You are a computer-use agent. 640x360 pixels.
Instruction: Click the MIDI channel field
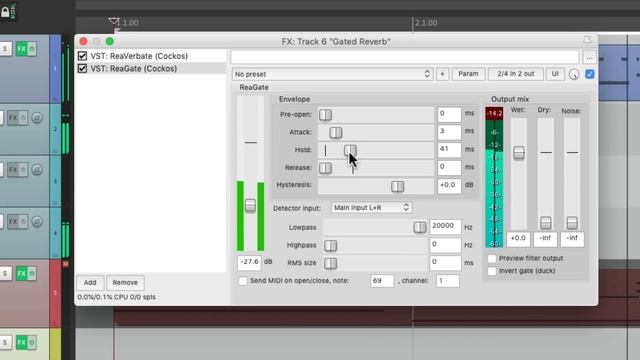[x=447, y=281]
